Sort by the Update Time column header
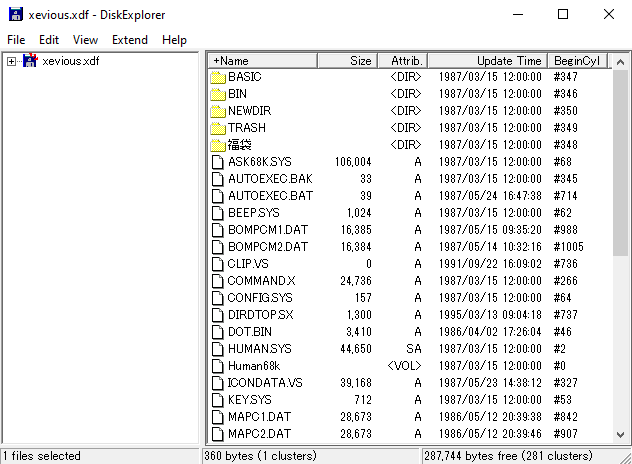 [x=488, y=61]
